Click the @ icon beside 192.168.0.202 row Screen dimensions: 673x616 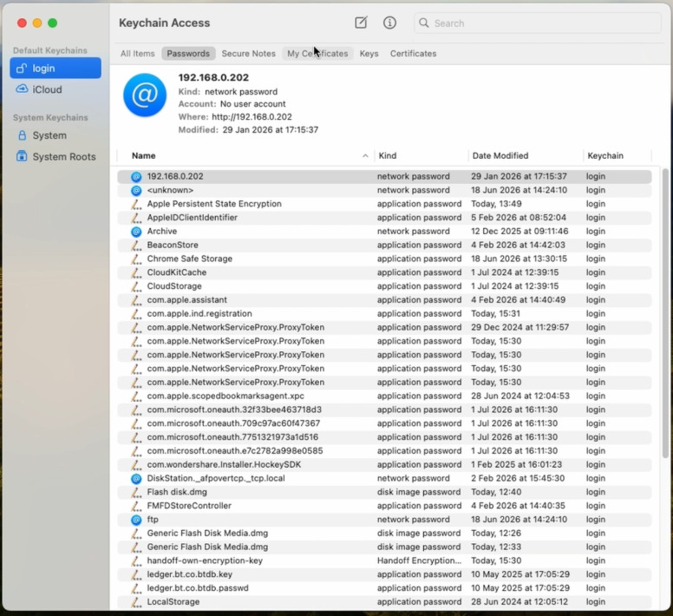pyautogui.click(x=136, y=176)
